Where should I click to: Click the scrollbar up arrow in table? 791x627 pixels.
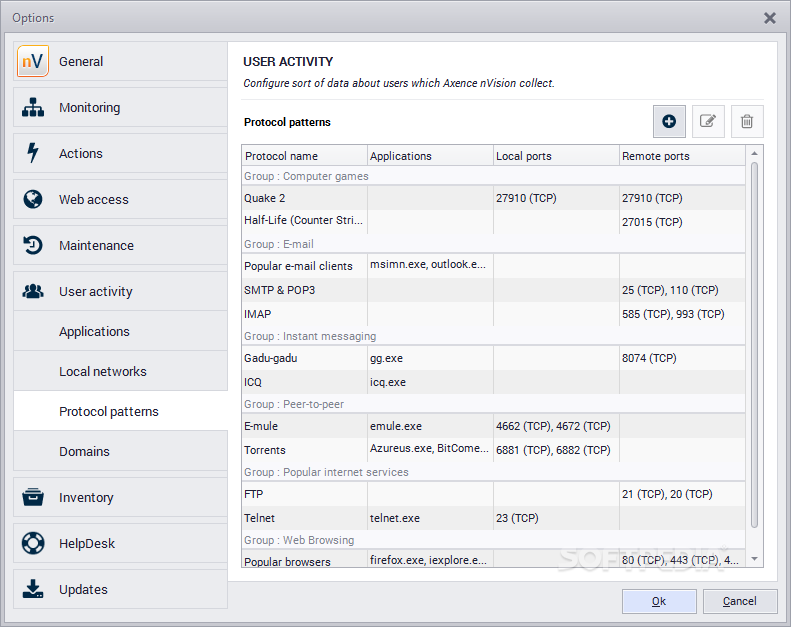click(754, 153)
